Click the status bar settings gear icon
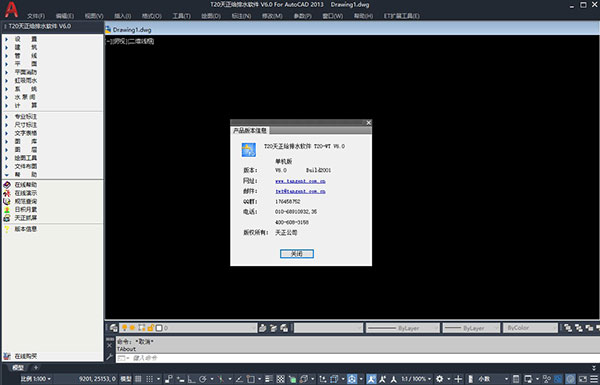The height and width of the screenshot is (385, 600). pyautogui.click(x=440, y=379)
